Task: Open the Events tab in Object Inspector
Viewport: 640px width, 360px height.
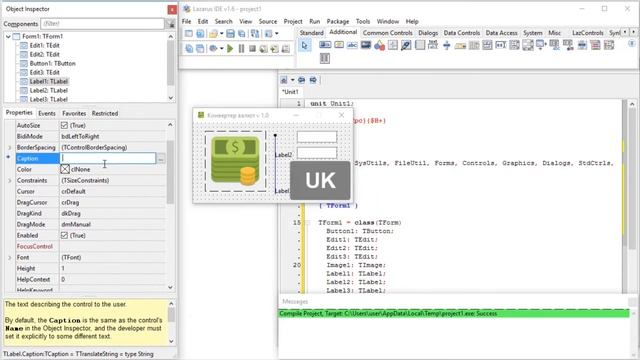Action: click(x=47, y=113)
